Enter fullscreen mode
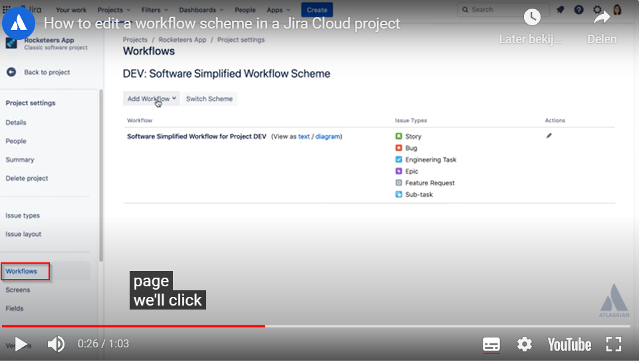The height and width of the screenshot is (364, 639). pos(613,345)
